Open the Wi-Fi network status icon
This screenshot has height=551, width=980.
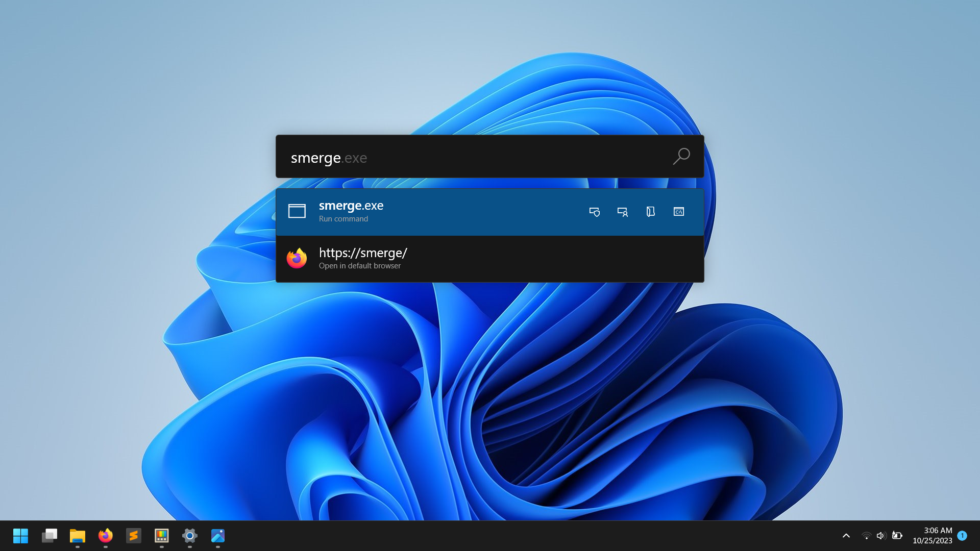pos(866,536)
